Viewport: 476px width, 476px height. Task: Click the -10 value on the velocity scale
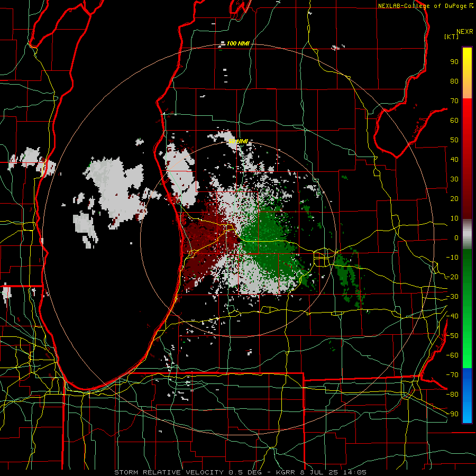[x=452, y=258]
